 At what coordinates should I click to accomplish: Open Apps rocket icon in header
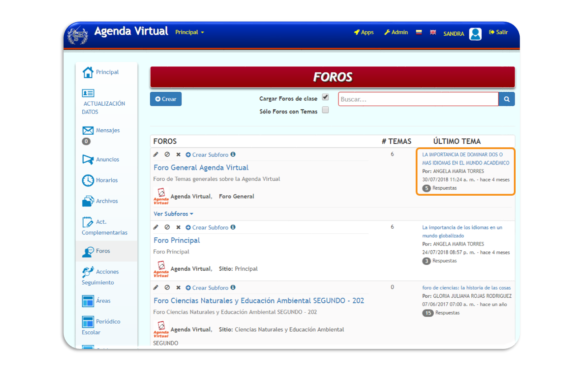pyautogui.click(x=356, y=33)
